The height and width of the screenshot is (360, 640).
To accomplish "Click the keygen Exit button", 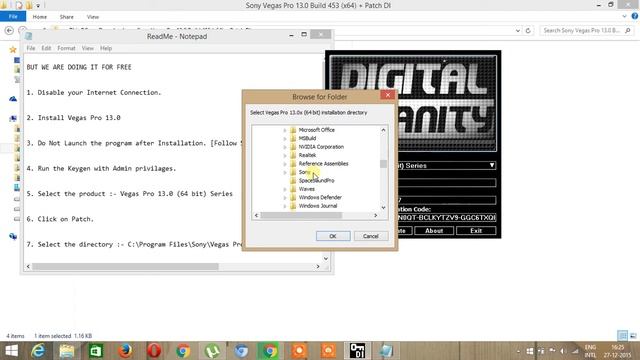I will click(x=476, y=231).
